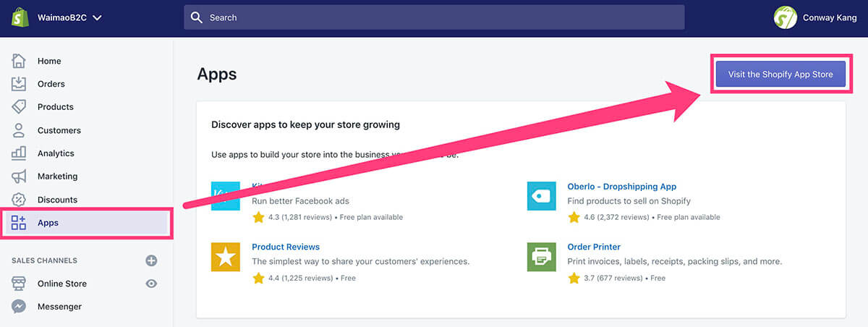Image resolution: width=868 pixels, height=327 pixels.
Task: Open Order Printer app link
Action: pyautogui.click(x=594, y=247)
